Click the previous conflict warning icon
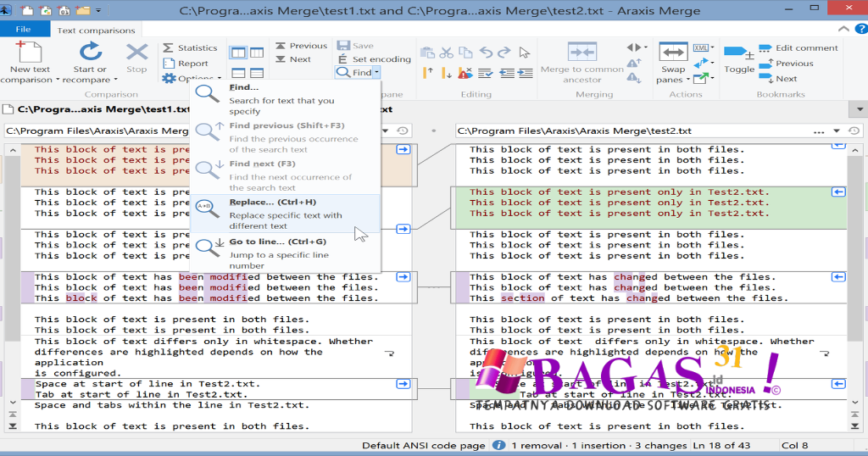The image size is (868, 456). (x=634, y=64)
